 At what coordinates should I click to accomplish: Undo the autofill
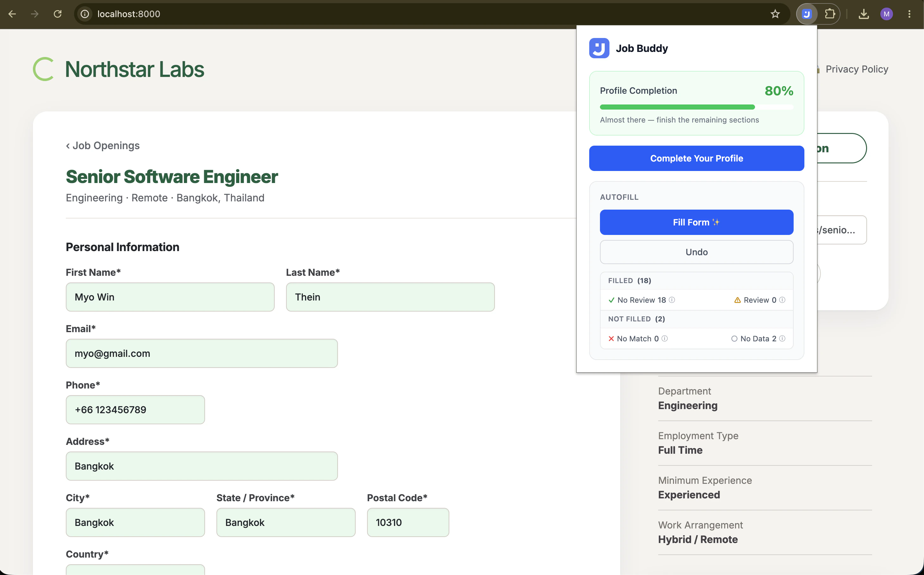click(696, 252)
